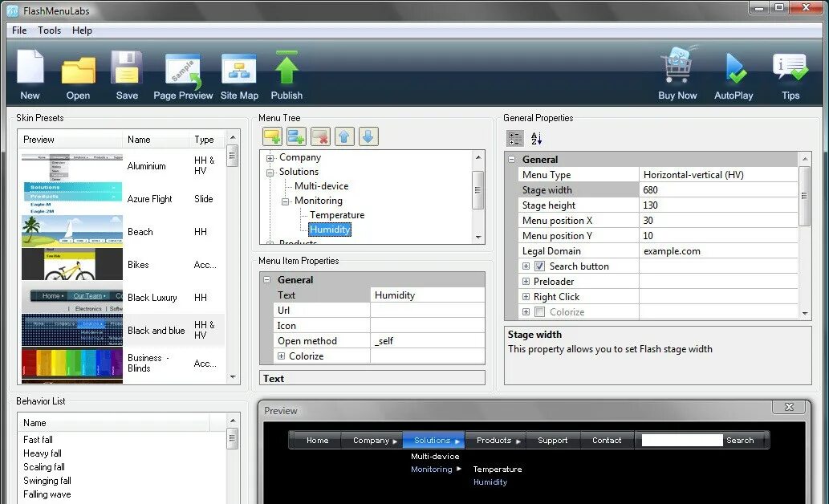The image size is (829, 504).
Task: Add a new menu item in Menu Tree
Action: (x=271, y=136)
